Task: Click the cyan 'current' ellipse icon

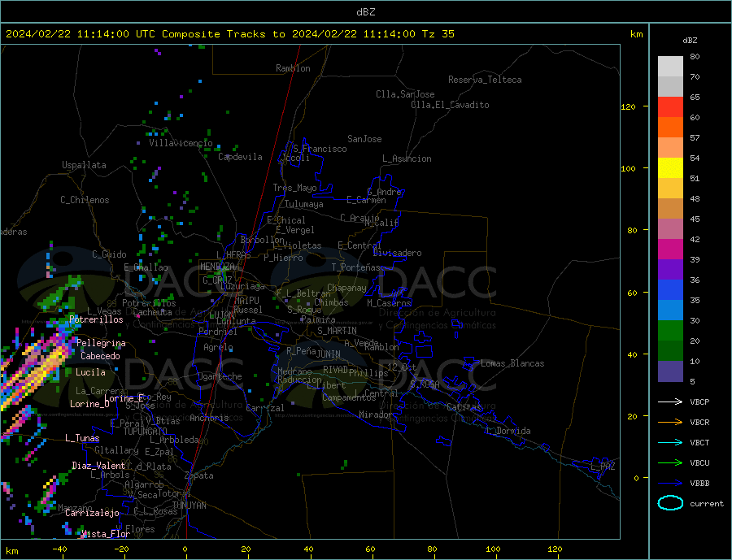Action: click(670, 503)
